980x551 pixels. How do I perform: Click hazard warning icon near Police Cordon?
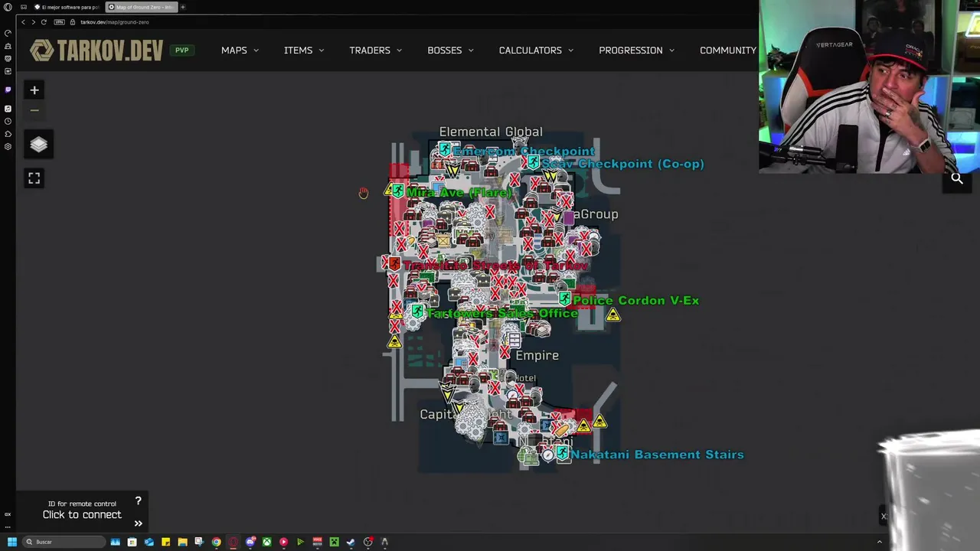tap(613, 315)
